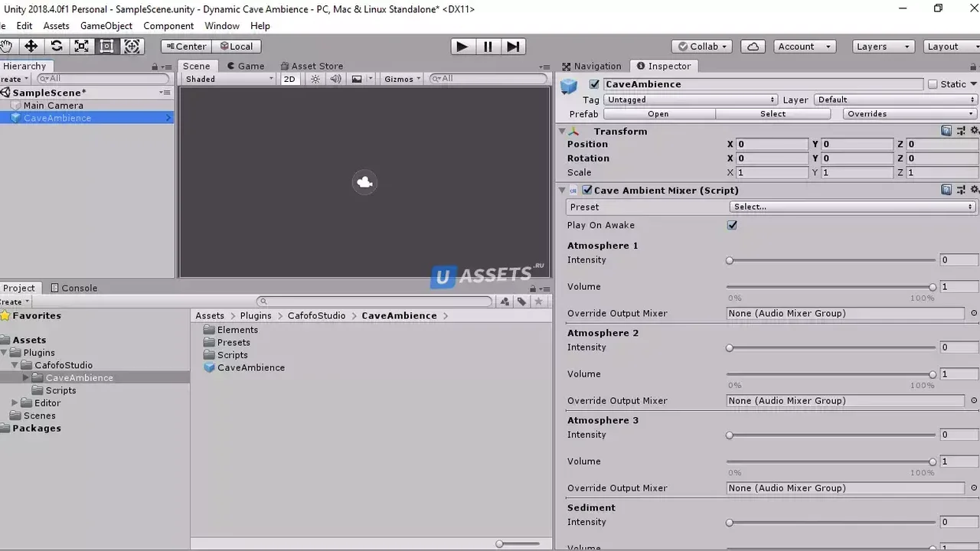Viewport: 980px width, 551px height.
Task: Click the prefab Select button
Action: tap(773, 114)
